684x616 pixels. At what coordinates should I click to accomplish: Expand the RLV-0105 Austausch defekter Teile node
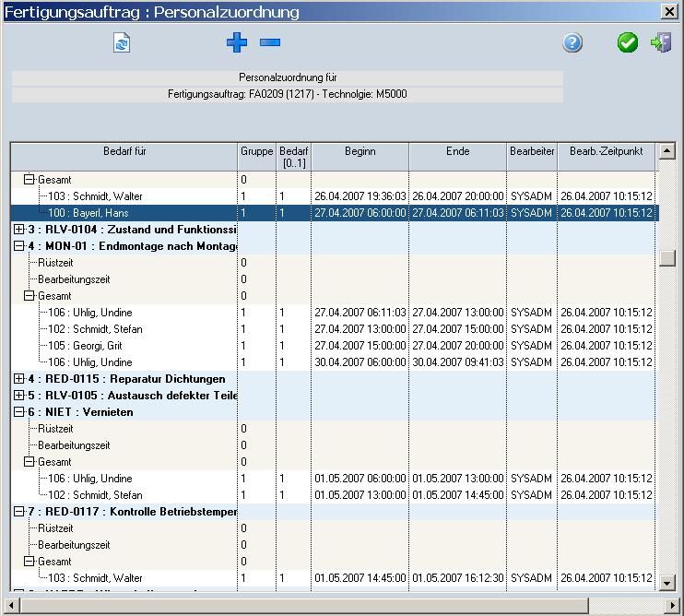[19, 396]
